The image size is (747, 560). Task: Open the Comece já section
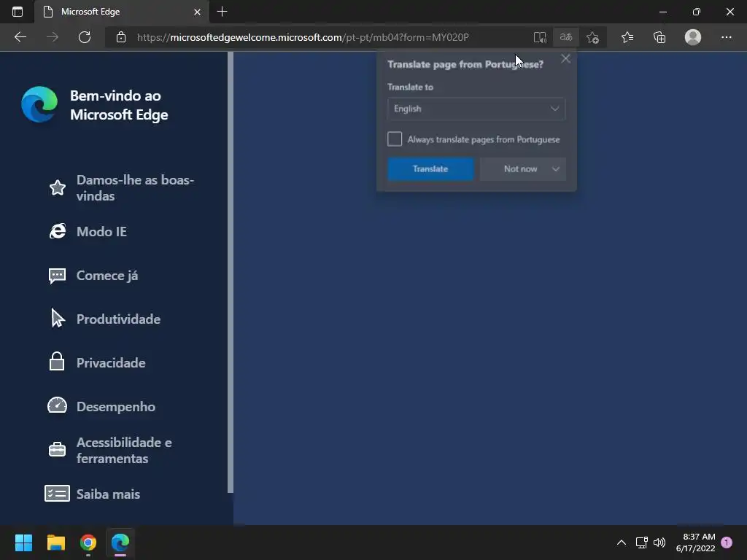click(107, 275)
